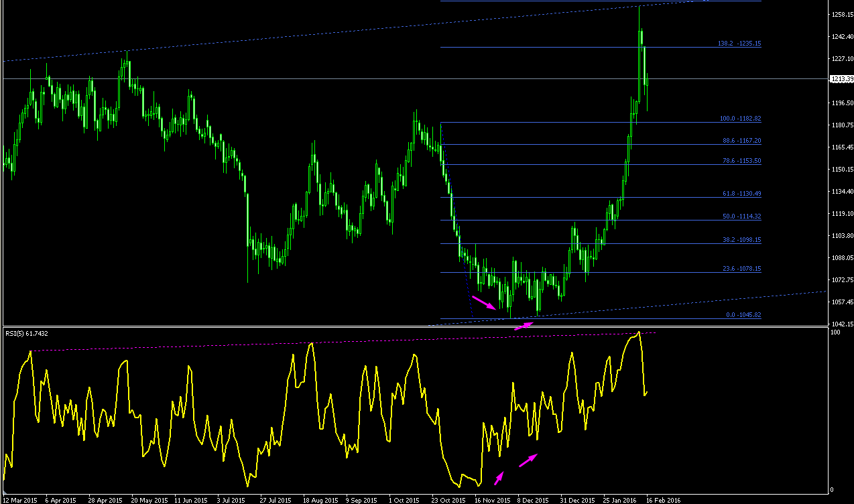854x504 pixels.
Task: Click the 61.8 -1130.49 retracement label
Action: (741, 194)
